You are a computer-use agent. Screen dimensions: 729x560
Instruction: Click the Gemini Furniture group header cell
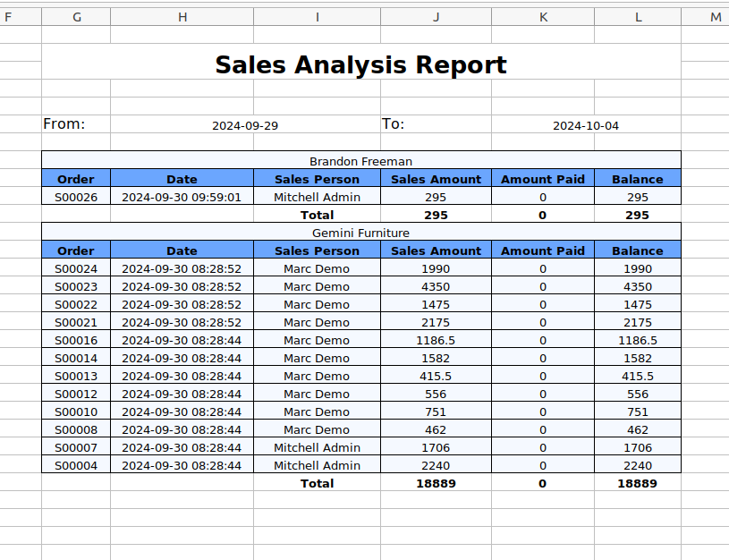(x=360, y=233)
